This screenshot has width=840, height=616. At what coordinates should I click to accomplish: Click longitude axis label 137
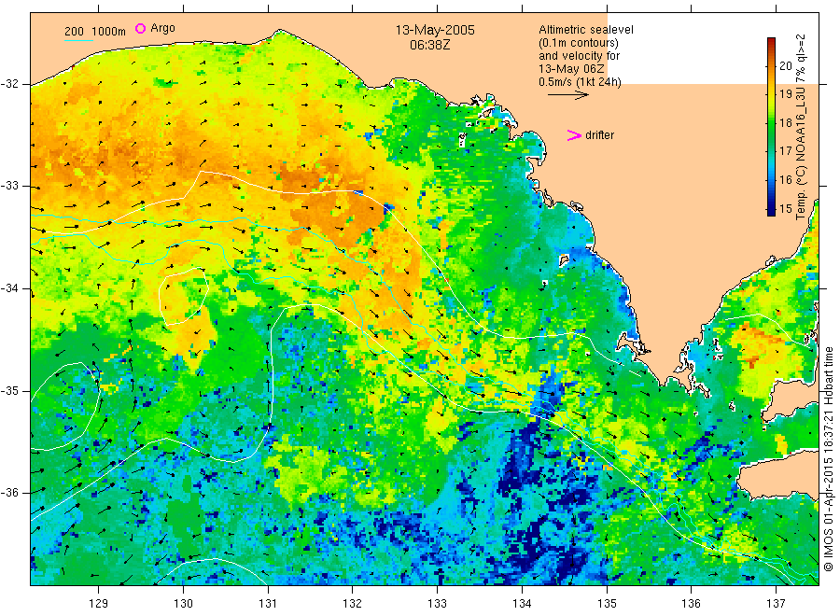(x=776, y=604)
